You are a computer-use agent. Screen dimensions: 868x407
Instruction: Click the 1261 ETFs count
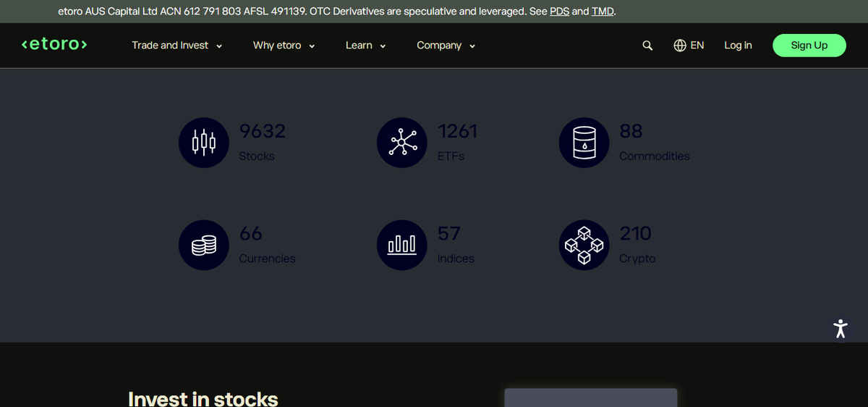coord(457,131)
